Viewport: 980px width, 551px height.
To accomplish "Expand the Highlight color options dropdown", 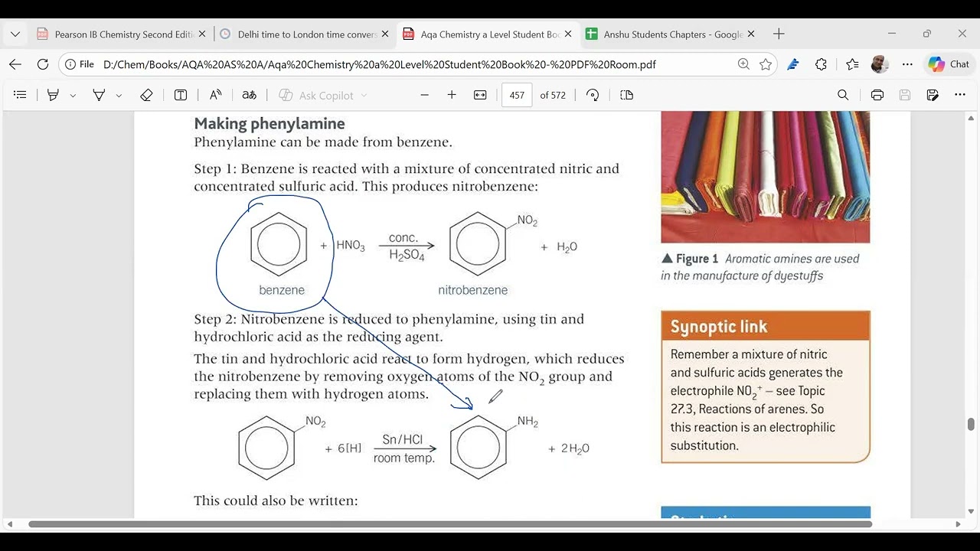I will coord(73,96).
